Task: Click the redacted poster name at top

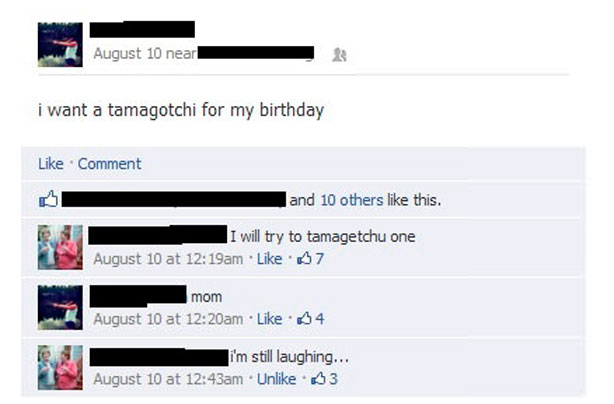Action: [x=142, y=29]
